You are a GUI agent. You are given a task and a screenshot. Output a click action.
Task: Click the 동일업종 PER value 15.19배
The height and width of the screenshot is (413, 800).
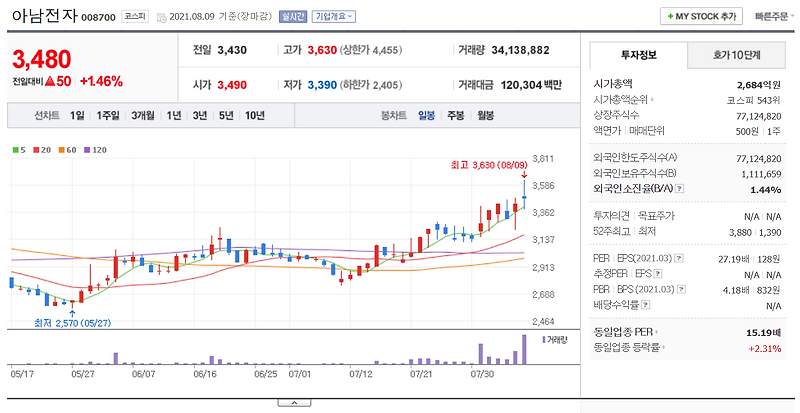point(763,333)
